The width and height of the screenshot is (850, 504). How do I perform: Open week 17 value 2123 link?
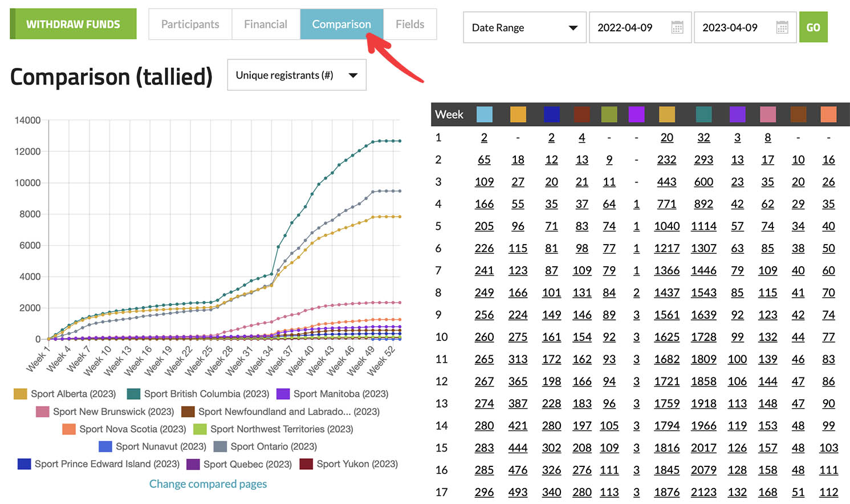pos(703,492)
